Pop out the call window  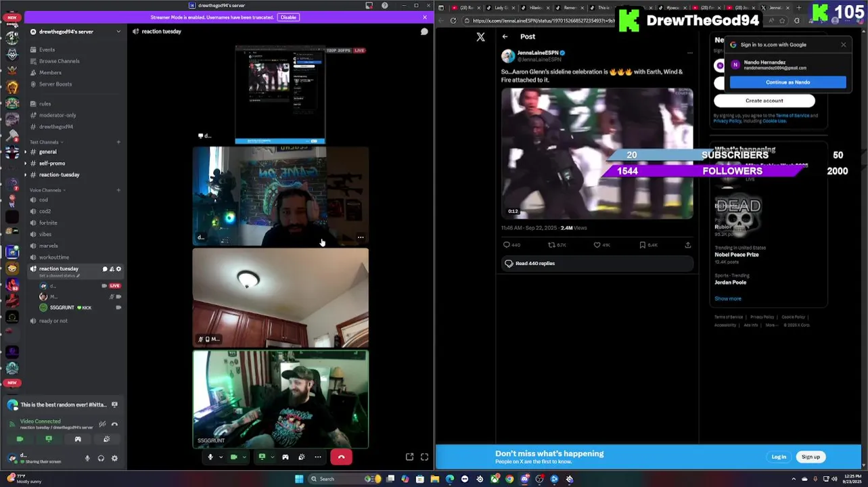410,457
